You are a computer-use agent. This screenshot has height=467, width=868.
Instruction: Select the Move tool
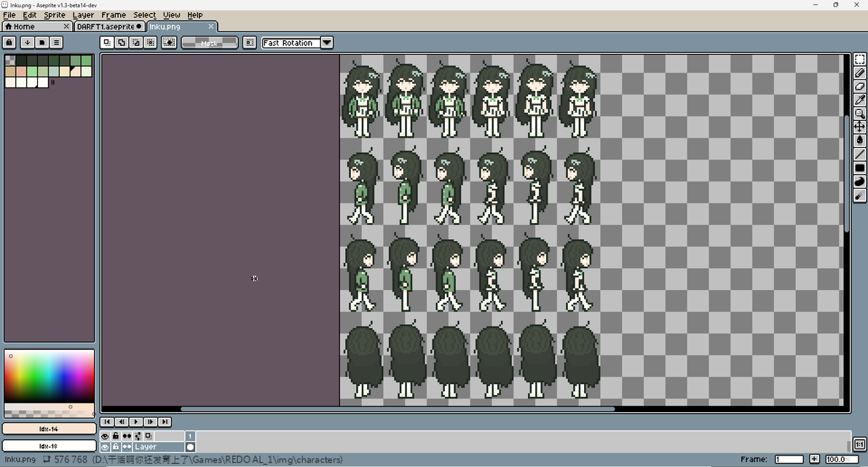tap(860, 127)
